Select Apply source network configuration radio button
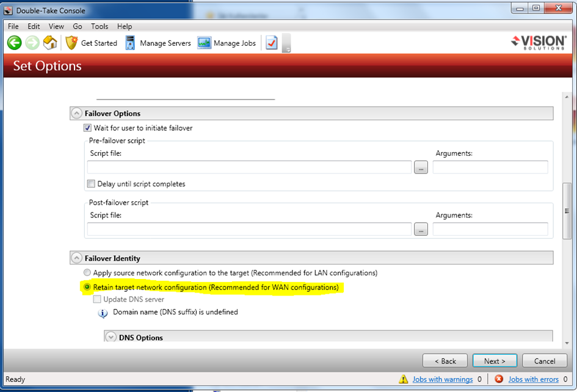This screenshot has width=577, height=392. 87,272
